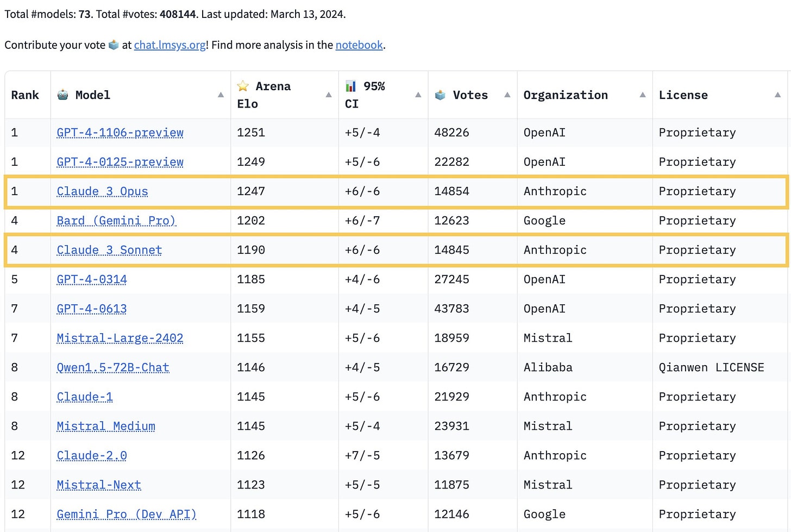Open the Claude 3 Opus model link
Viewport: 791px width, 532px height.
click(x=102, y=191)
